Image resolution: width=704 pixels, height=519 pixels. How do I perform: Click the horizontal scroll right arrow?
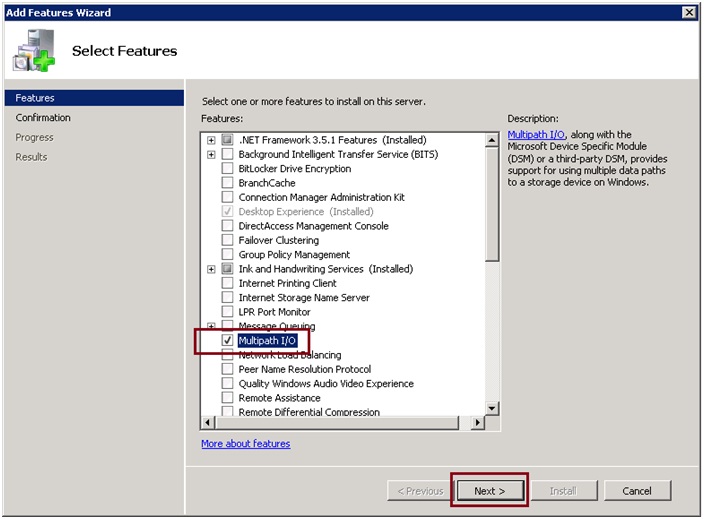coord(478,422)
